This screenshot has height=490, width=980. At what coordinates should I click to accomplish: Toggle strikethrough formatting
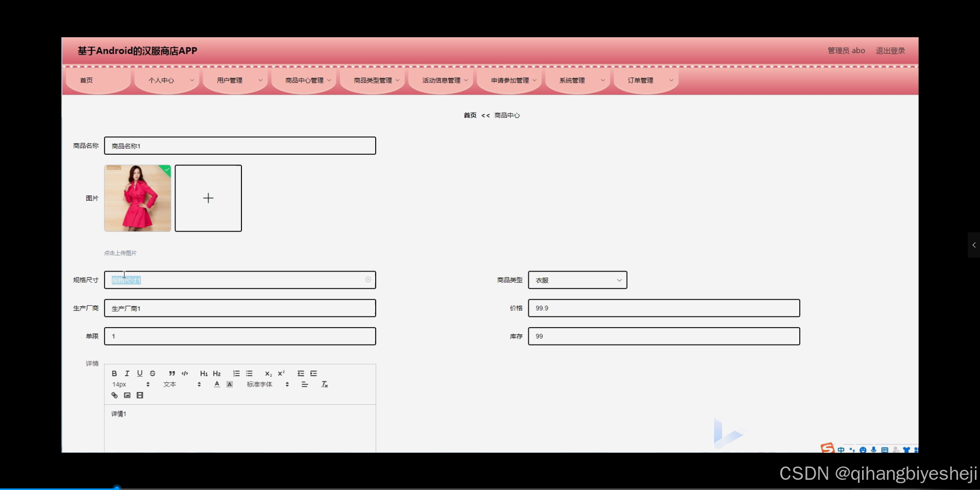[152, 374]
